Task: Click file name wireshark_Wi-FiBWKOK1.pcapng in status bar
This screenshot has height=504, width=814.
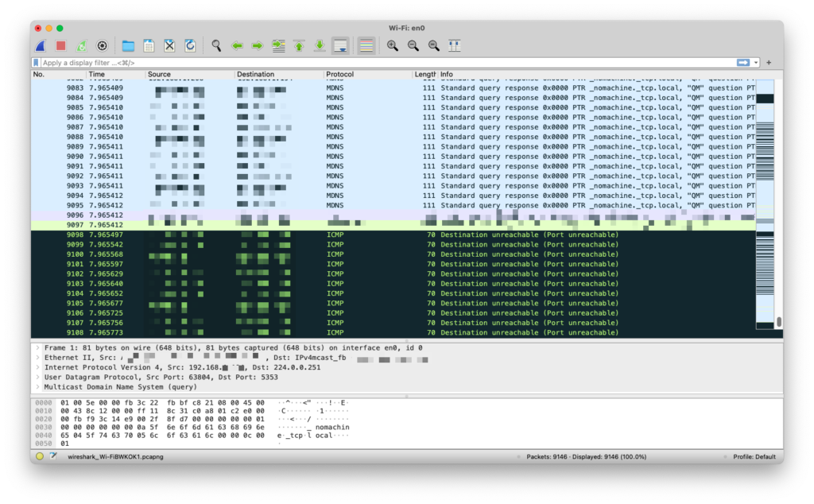Action: (x=115, y=457)
